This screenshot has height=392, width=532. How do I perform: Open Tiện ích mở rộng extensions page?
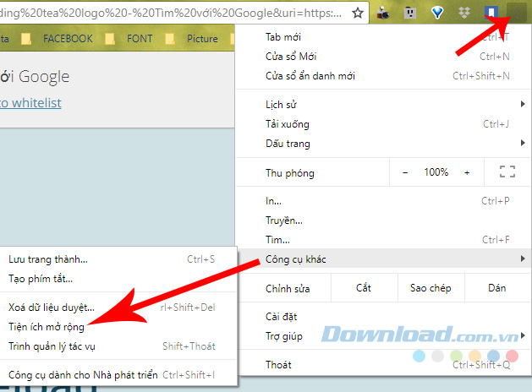118,327
